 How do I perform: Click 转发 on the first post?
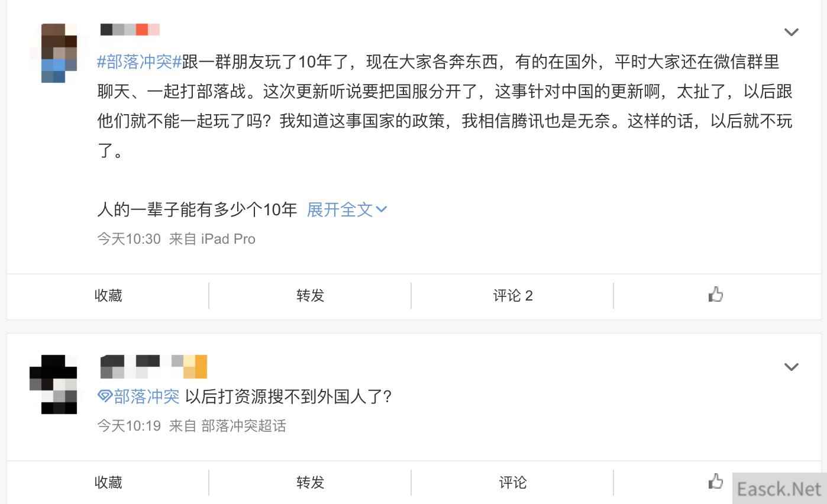(x=311, y=295)
